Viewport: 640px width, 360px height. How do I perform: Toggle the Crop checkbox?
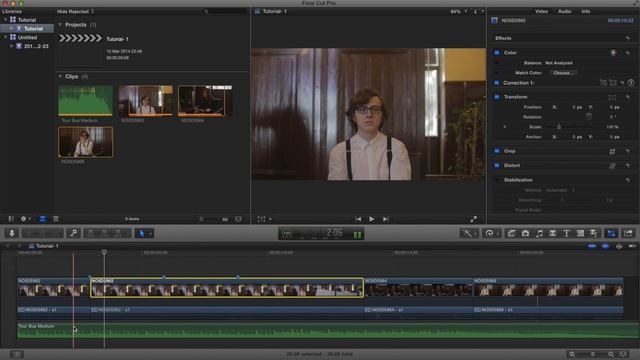497,151
